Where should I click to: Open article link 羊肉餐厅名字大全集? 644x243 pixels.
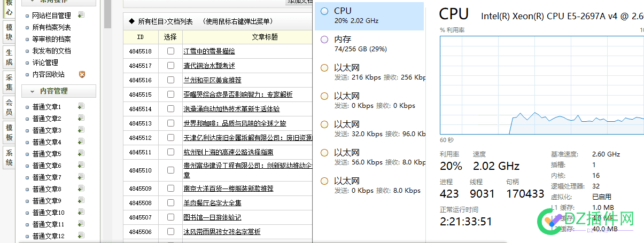[x=212, y=203]
